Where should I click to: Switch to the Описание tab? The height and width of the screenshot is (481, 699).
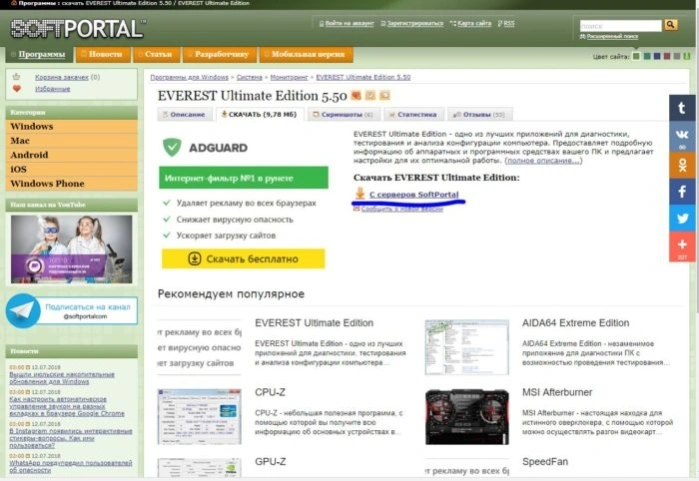pos(185,115)
